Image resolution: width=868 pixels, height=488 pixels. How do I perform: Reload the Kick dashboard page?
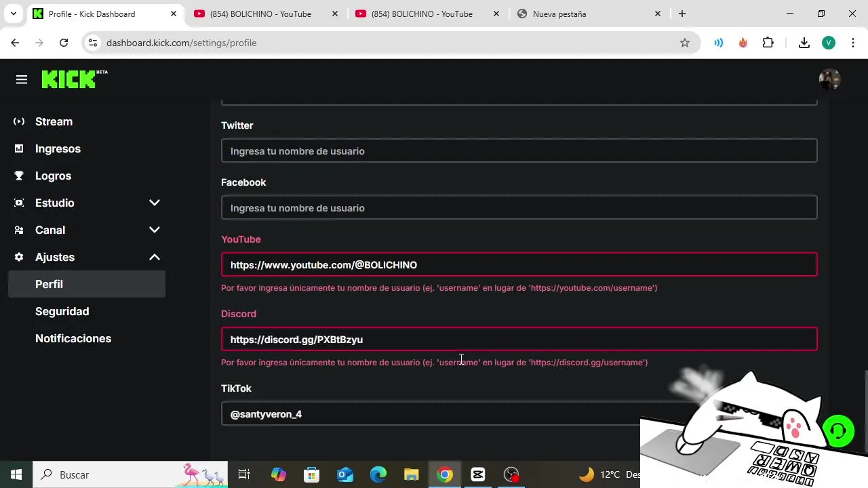[64, 43]
